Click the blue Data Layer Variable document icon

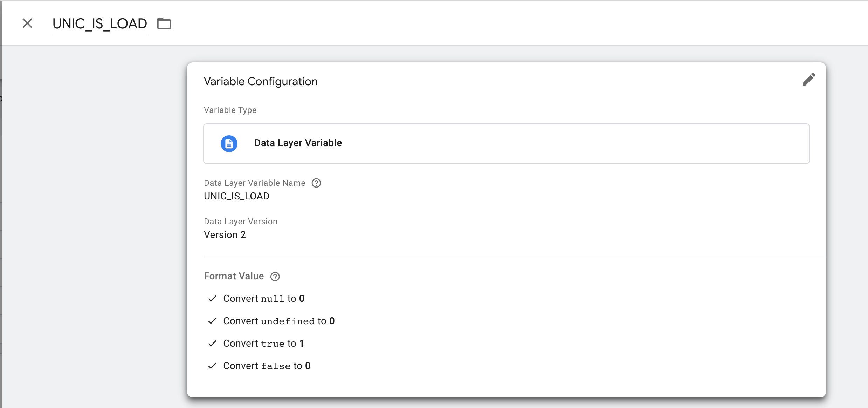click(229, 143)
